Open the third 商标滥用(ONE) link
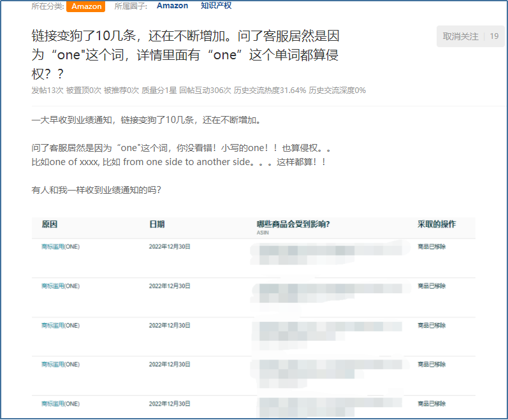 click(61, 326)
